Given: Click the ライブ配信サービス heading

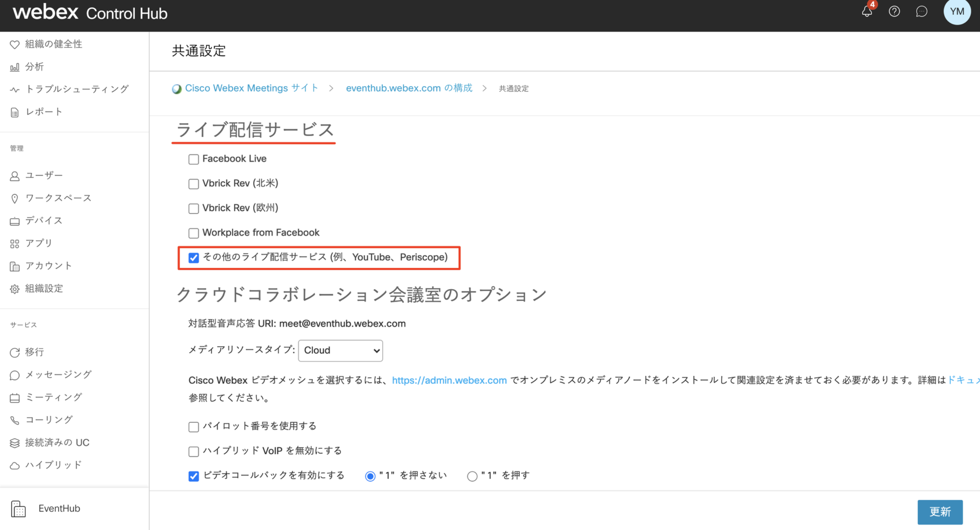Looking at the screenshot, I should click(255, 130).
